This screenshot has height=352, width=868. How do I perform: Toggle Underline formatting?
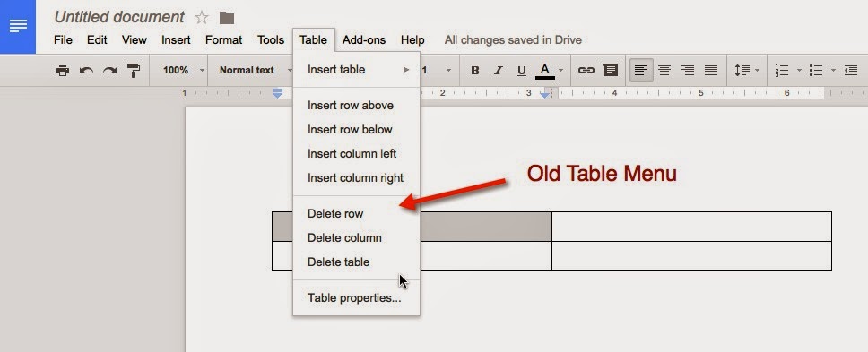[521, 70]
